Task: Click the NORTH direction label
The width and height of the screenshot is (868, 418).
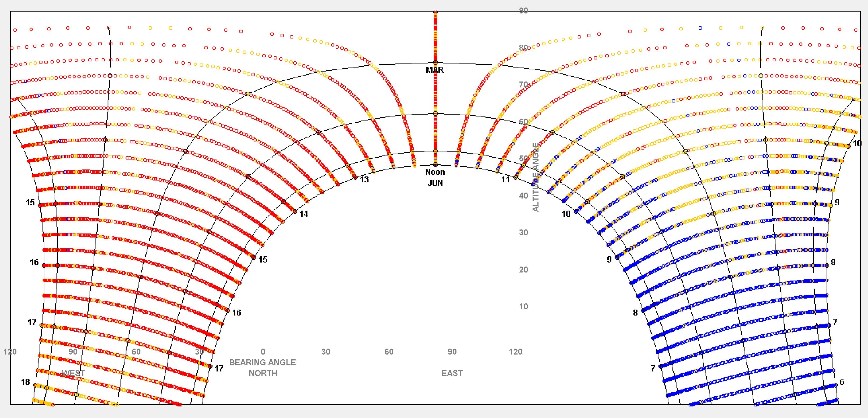Action: pos(263,373)
